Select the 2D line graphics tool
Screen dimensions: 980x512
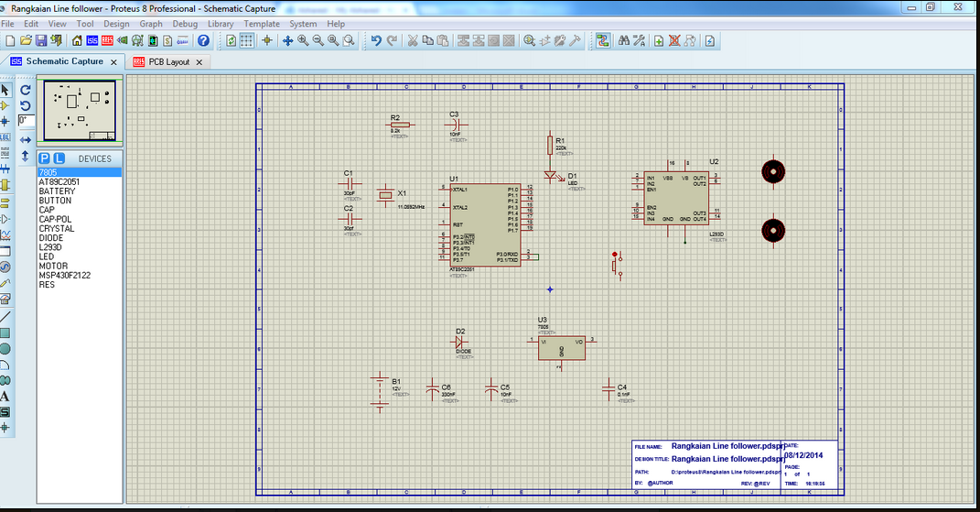(5, 317)
